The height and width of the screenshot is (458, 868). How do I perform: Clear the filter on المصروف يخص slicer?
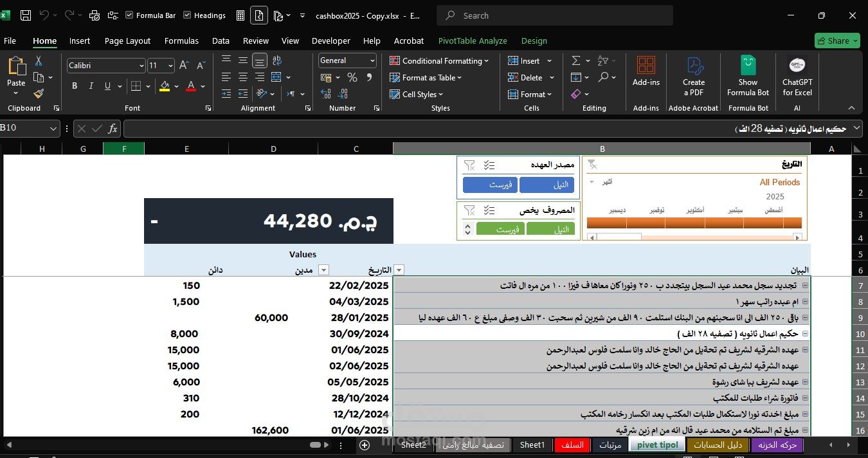(x=469, y=210)
